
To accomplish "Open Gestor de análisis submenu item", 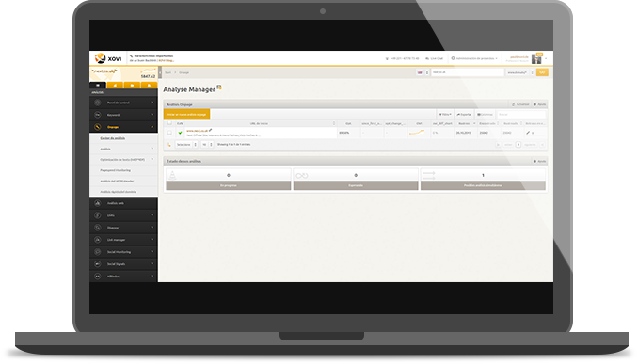I will 113,138.
